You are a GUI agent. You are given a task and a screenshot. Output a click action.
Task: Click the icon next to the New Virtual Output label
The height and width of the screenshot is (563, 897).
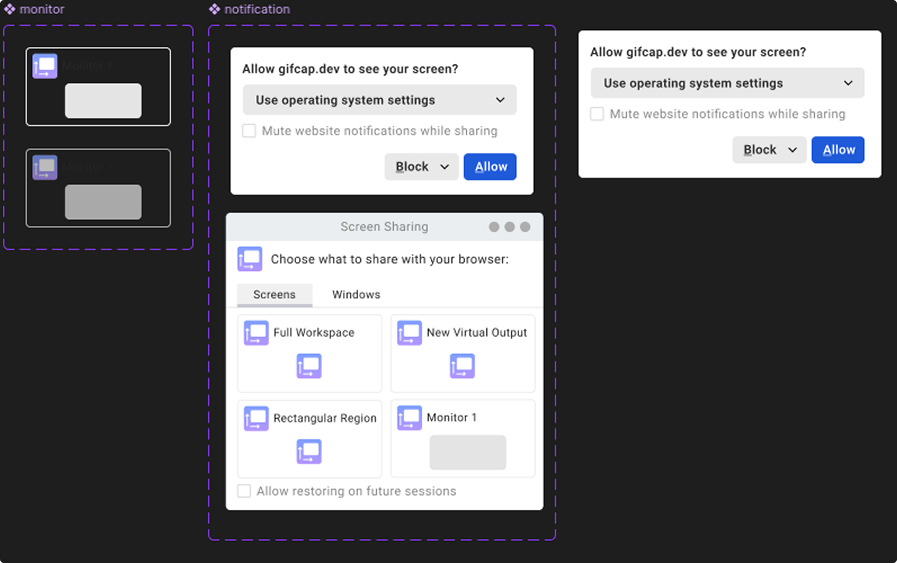point(410,333)
